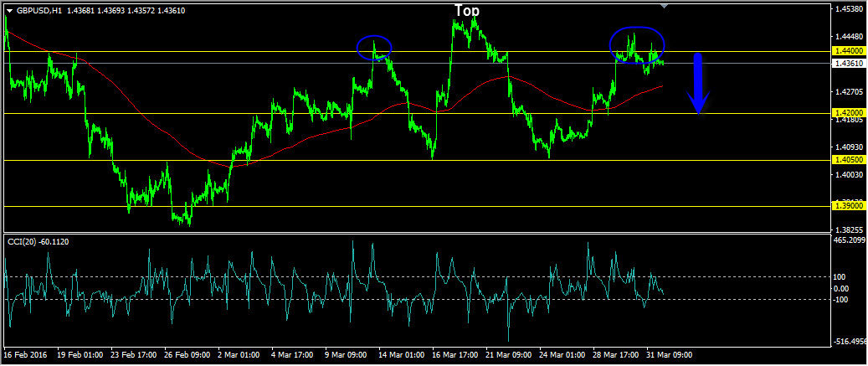Viewport: 868px width, 366px height.
Task: Select the yellow 1.42000 level price label
Action: pyautogui.click(x=849, y=112)
